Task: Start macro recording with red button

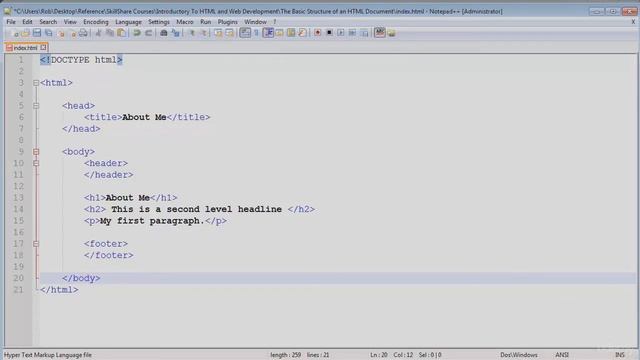Action: coord(318,33)
